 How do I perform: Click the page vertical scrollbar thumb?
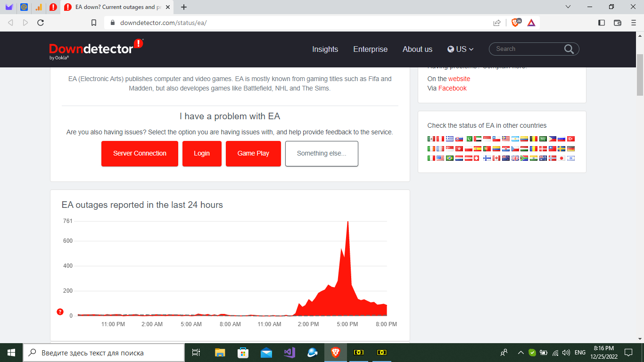[640, 74]
